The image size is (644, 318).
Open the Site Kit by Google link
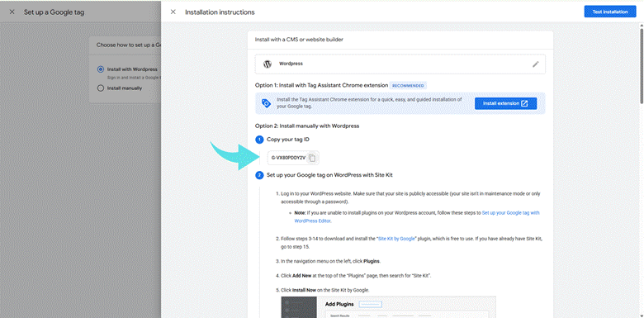point(397,239)
